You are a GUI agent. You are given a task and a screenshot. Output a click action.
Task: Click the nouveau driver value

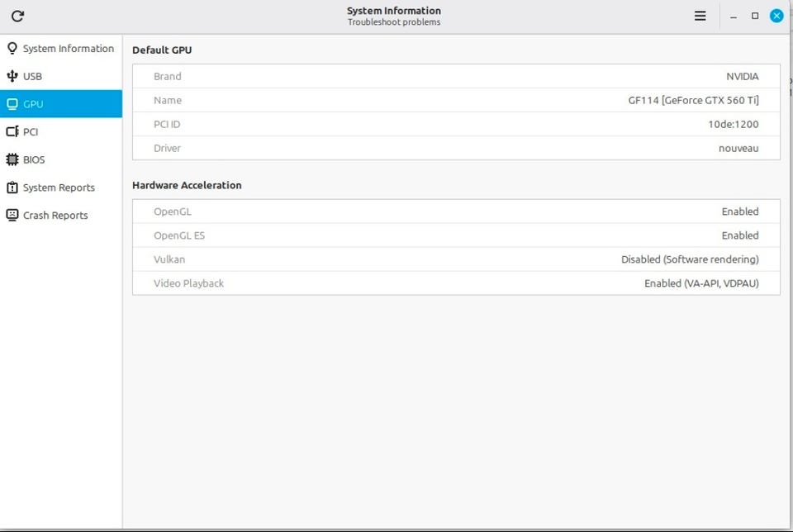pyautogui.click(x=738, y=148)
